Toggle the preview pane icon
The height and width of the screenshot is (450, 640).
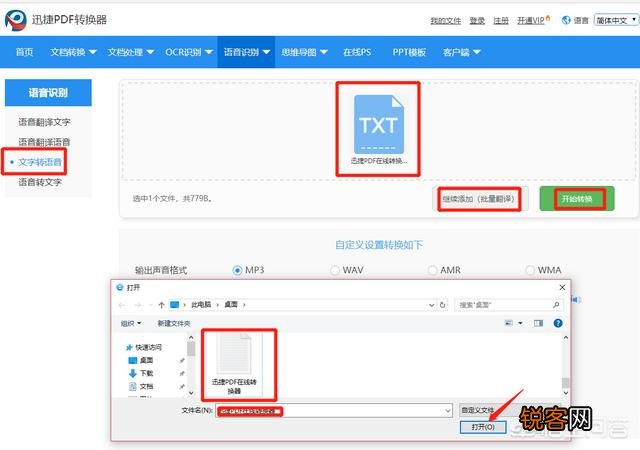538,323
